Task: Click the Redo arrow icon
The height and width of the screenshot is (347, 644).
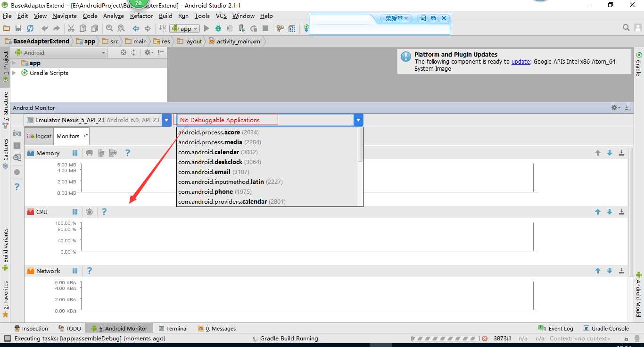Action: (x=56, y=28)
